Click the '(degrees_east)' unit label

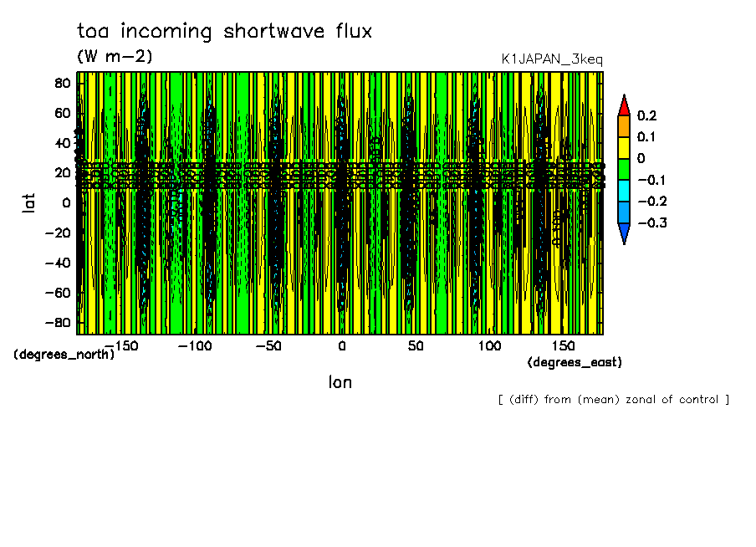point(575,362)
